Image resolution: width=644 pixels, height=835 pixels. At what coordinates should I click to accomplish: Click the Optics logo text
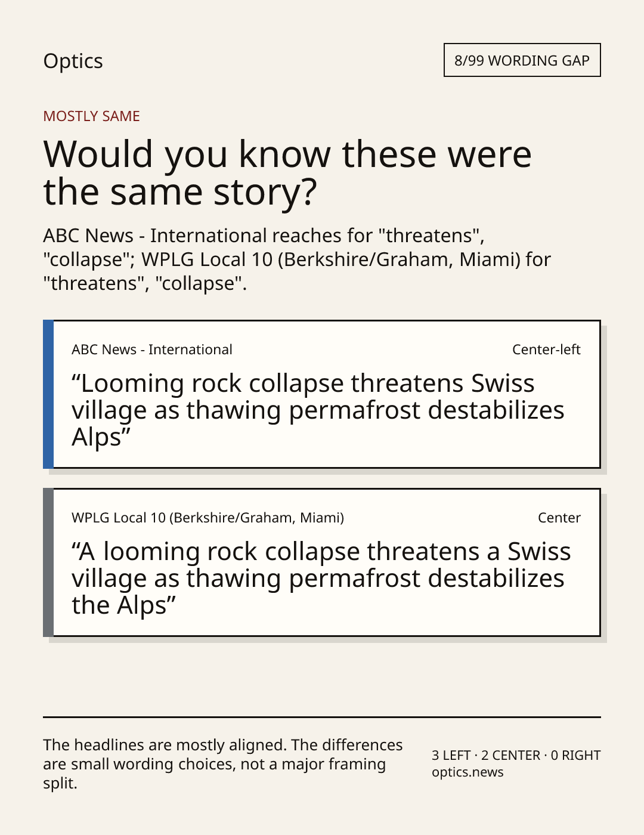click(73, 61)
